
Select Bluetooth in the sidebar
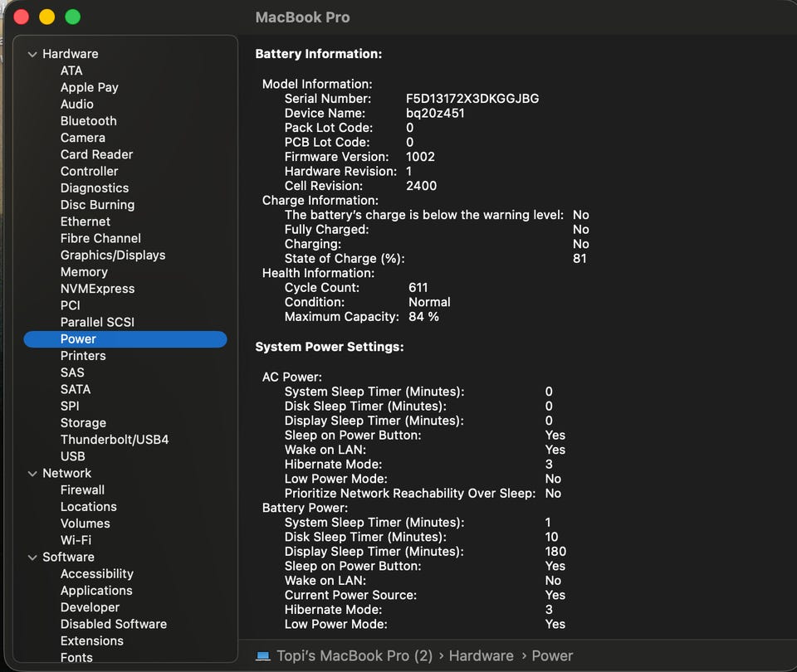point(89,121)
